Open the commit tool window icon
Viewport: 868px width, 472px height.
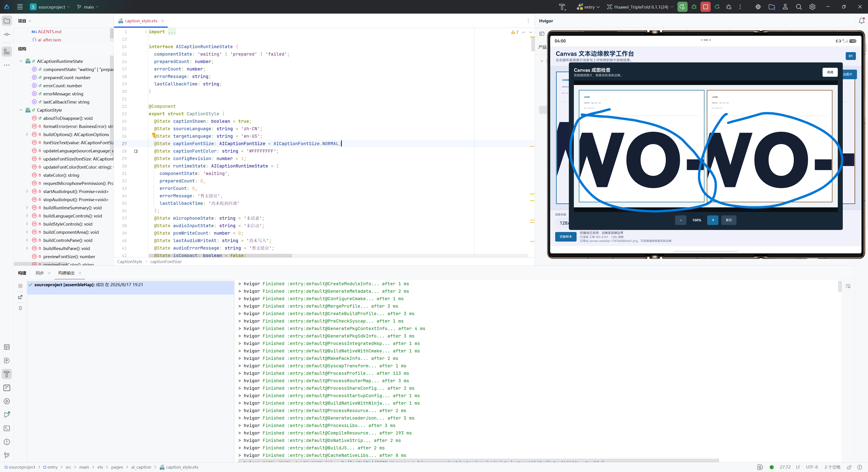click(x=7, y=34)
